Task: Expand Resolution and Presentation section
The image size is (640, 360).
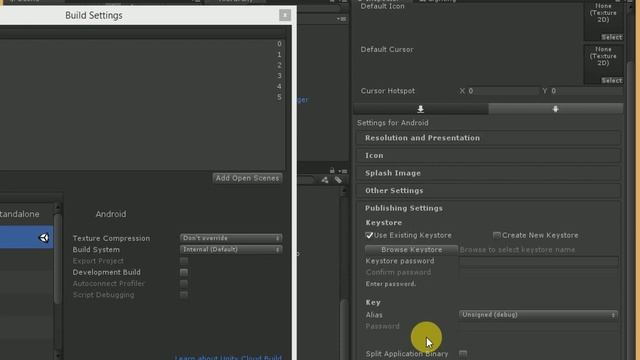Action: [x=489, y=138]
